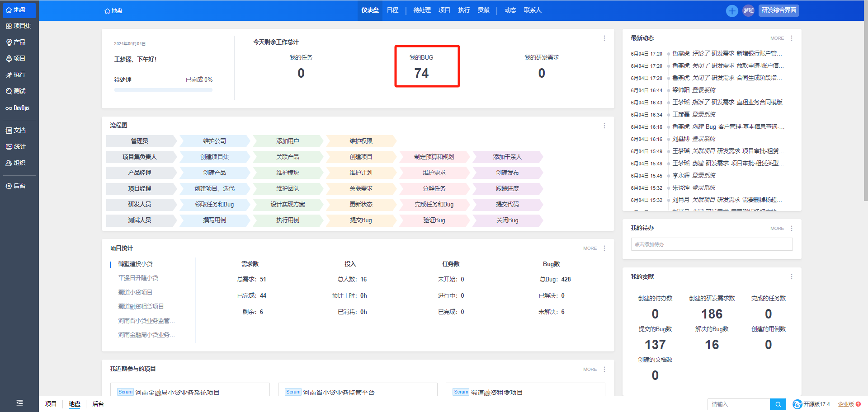Viewport: 868px width, 412px height.
Task: Open the 研发综合界面 view switcher
Action: [x=778, y=10]
